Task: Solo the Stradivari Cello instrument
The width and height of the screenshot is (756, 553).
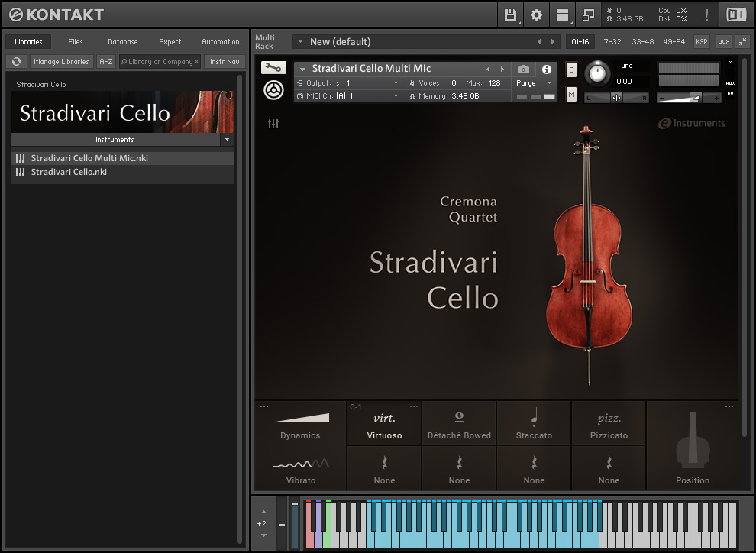Action: coord(571,70)
